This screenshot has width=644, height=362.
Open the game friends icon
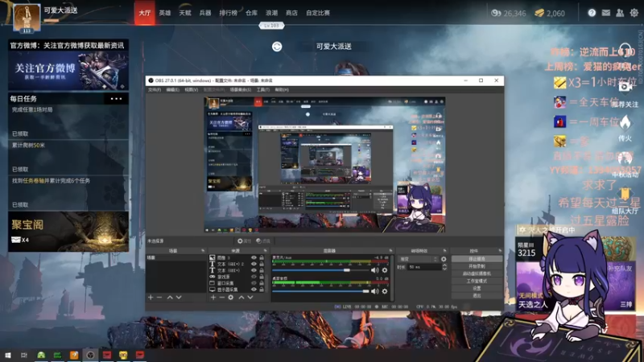click(620, 13)
